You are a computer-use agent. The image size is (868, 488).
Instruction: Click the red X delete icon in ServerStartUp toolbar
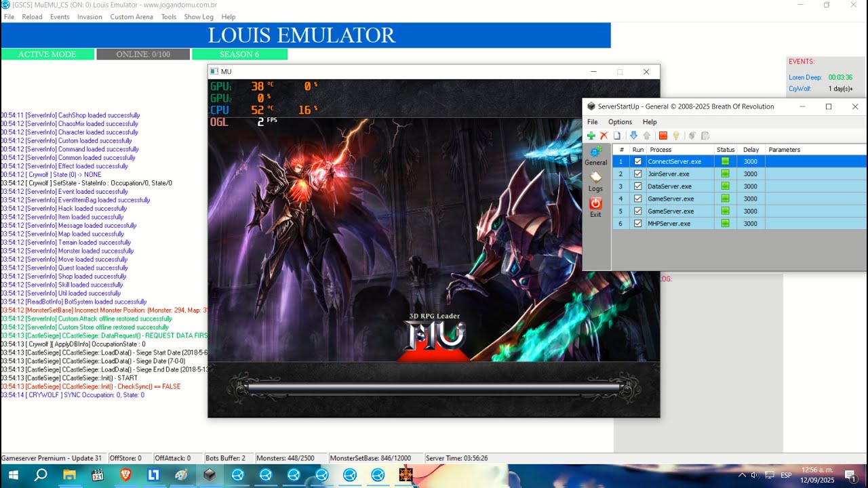tap(604, 136)
